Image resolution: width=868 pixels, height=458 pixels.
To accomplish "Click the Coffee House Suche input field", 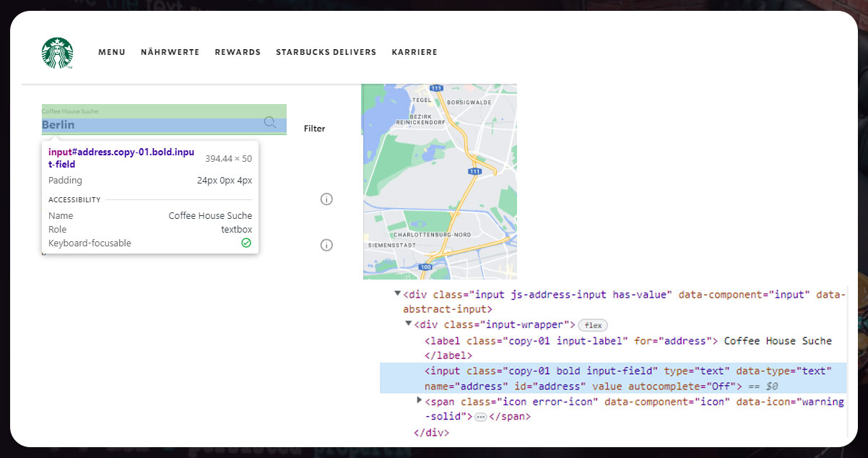I will [x=152, y=125].
